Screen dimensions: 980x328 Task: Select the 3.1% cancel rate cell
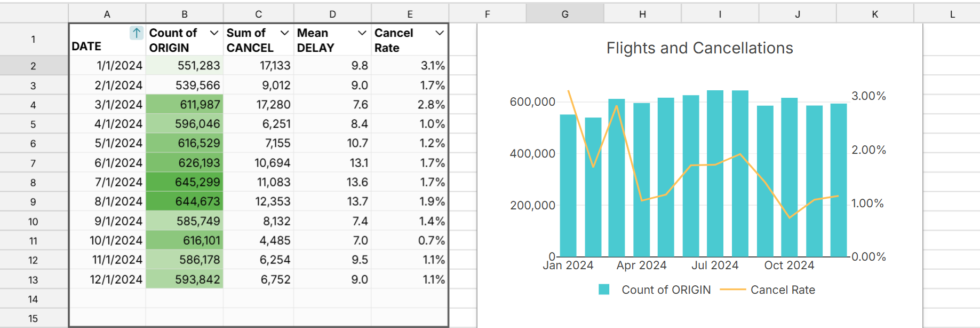point(410,66)
